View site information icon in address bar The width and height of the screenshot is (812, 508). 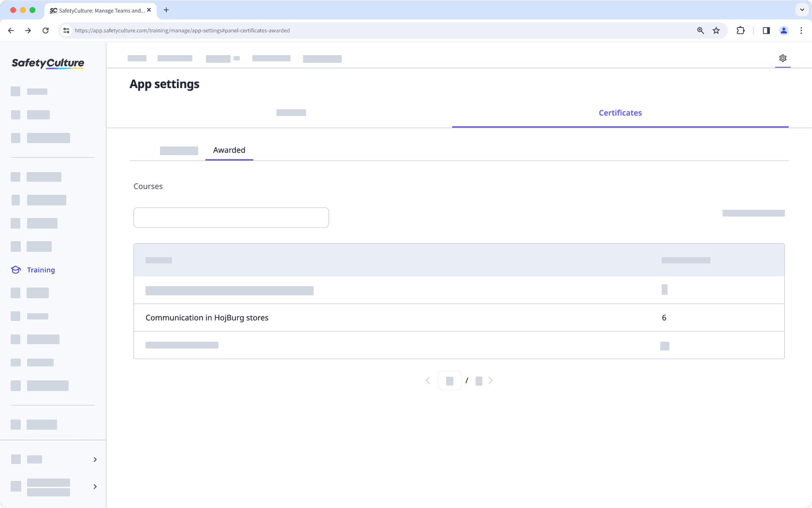pyautogui.click(x=66, y=30)
